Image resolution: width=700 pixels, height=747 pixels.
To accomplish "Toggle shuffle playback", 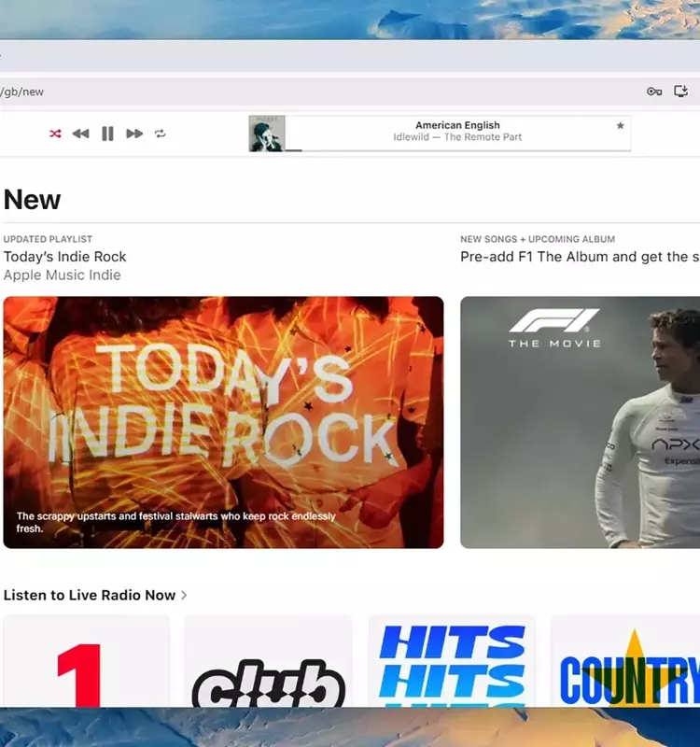I will pos(55,134).
